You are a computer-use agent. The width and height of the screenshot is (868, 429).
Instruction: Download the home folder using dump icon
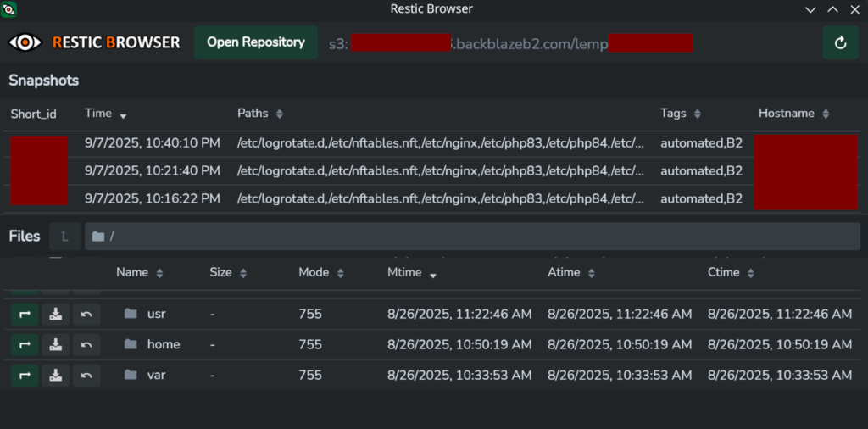click(x=55, y=345)
